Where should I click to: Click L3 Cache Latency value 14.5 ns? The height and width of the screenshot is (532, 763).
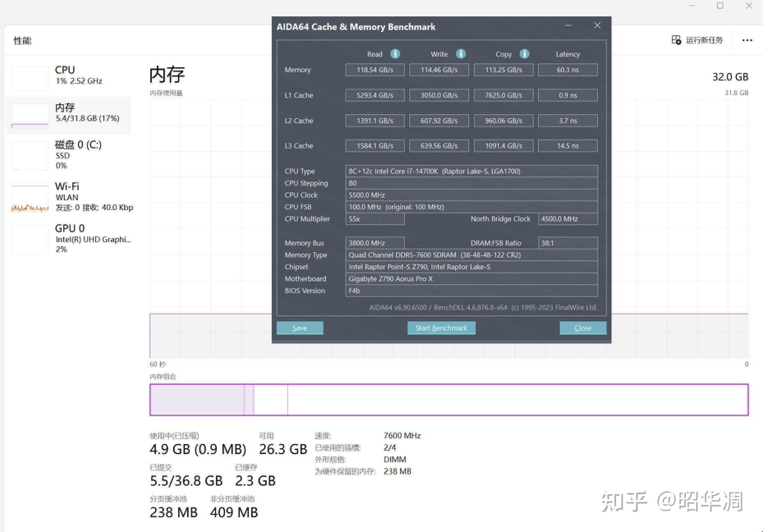tap(568, 146)
